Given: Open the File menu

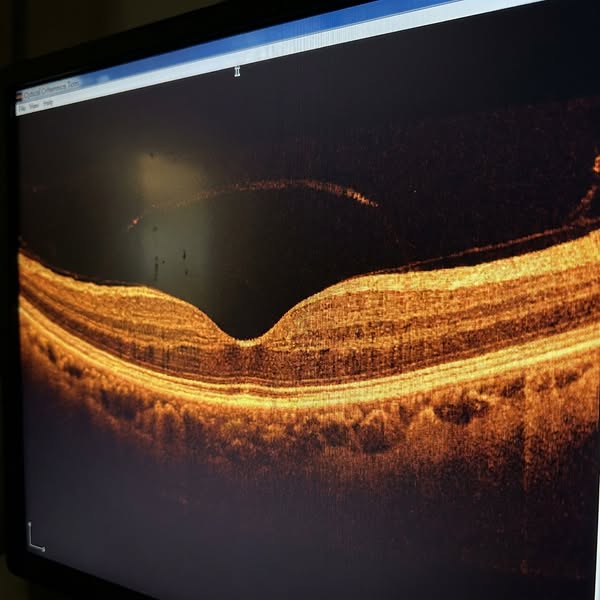Looking at the screenshot, I should click(22, 109).
